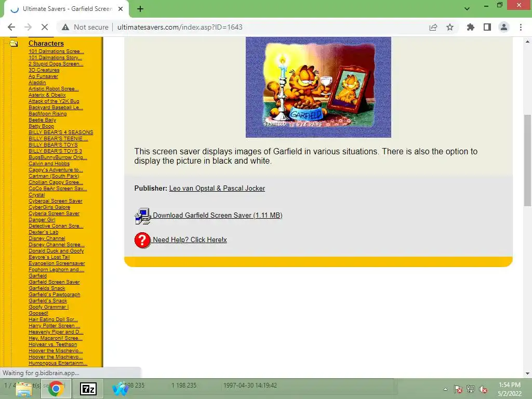Open the Crystal link
The width and height of the screenshot is (532, 399).
click(x=37, y=195)
